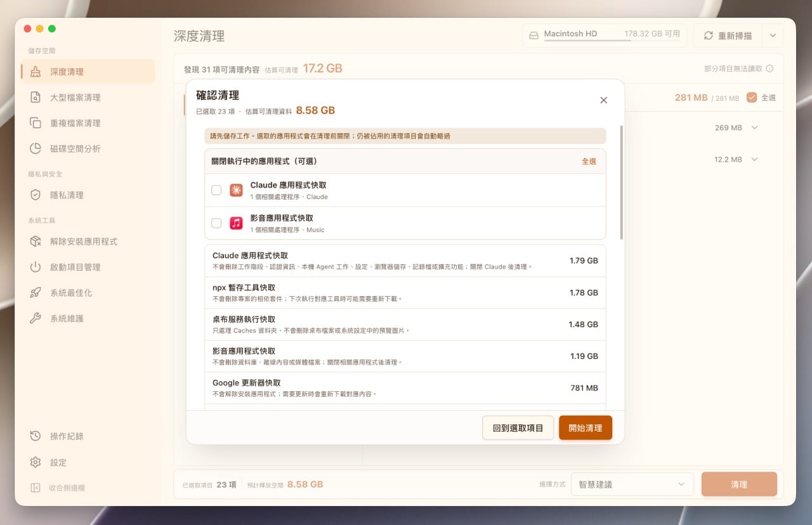812x525 pixels.
Task: Check the 影音應用程式快取 Music checkbox
Action: pyautogui.click(x=216, y=223)
